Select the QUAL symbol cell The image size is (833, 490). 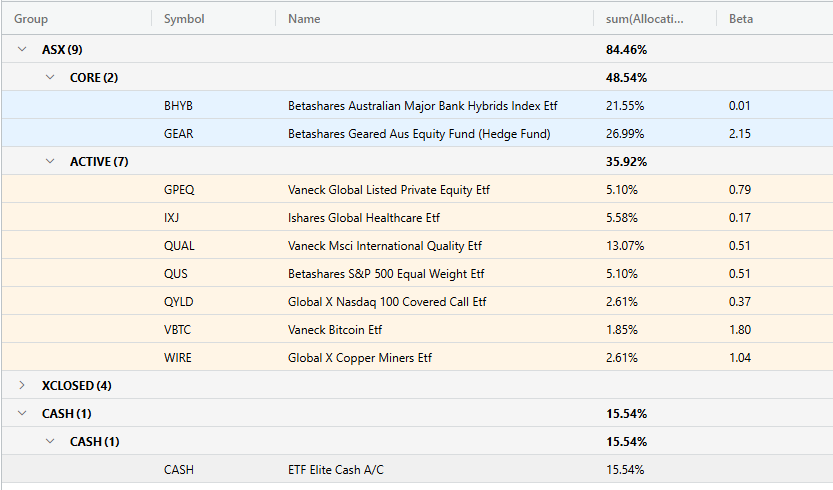(x=179, y=246)
